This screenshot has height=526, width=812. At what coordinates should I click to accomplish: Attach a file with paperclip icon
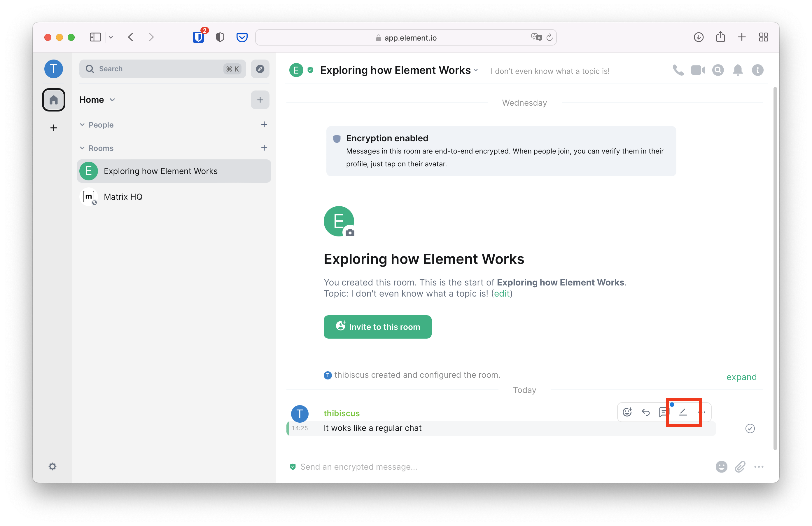[x=740, y=467]
